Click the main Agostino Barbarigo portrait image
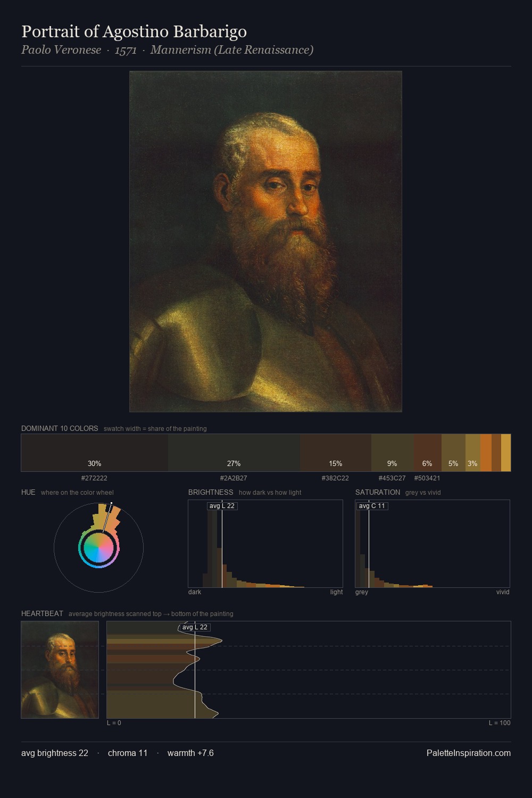 (265, 242)
